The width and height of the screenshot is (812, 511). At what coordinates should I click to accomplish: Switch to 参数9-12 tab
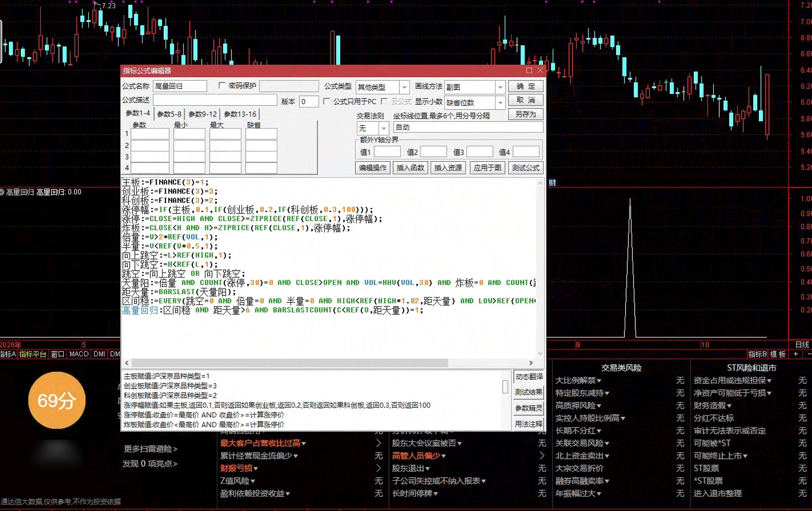[203, 114]
